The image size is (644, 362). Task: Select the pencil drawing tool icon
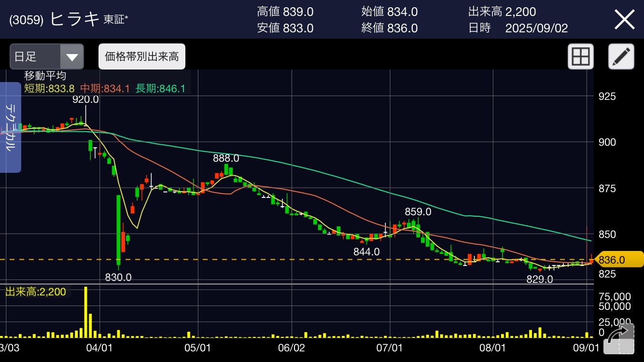click(621, 57)
